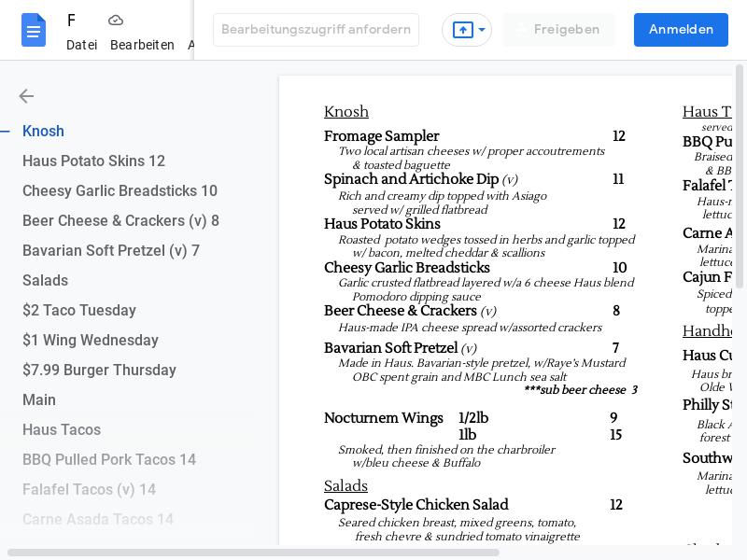Navigate to Salads in the outline

[x=45, y=281]
